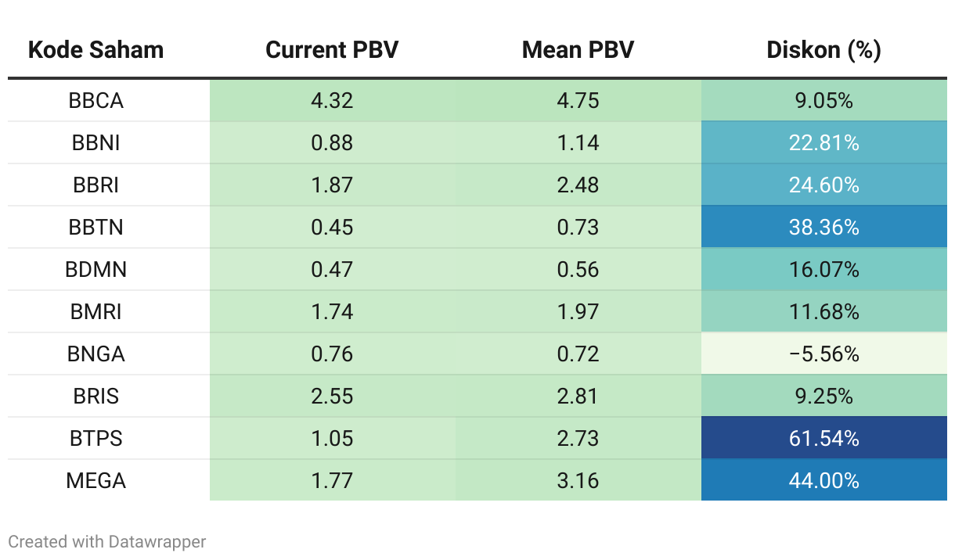Select the BBNI row label

point(95,142)
